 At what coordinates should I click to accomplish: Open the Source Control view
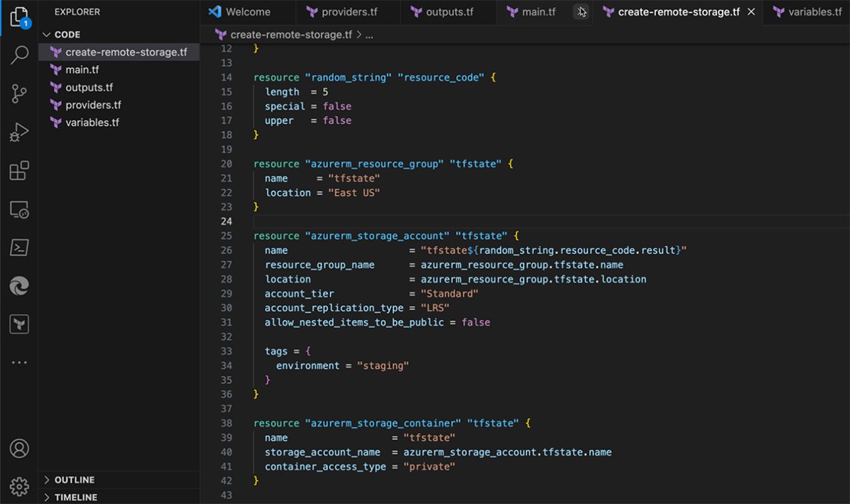(19, 93)
